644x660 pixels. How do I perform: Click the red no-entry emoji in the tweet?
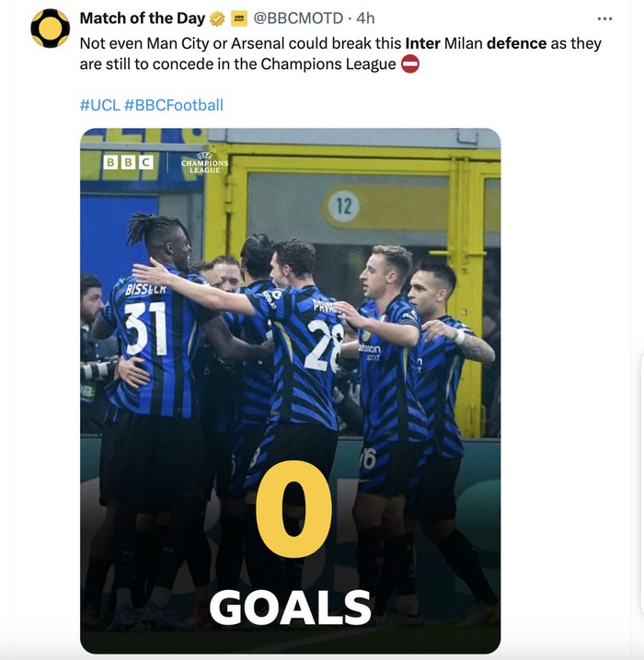[409, 64]
